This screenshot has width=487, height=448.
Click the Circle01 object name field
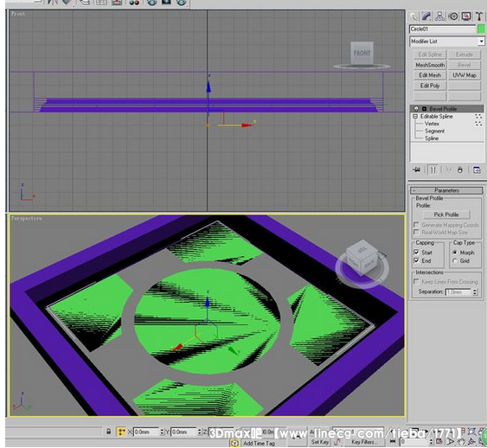coord(442,29)
